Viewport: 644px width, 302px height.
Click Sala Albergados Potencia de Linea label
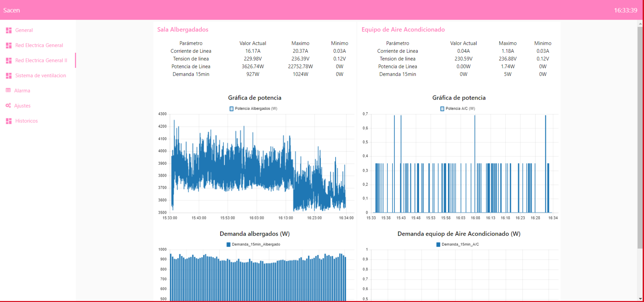(x=191, y=67)
